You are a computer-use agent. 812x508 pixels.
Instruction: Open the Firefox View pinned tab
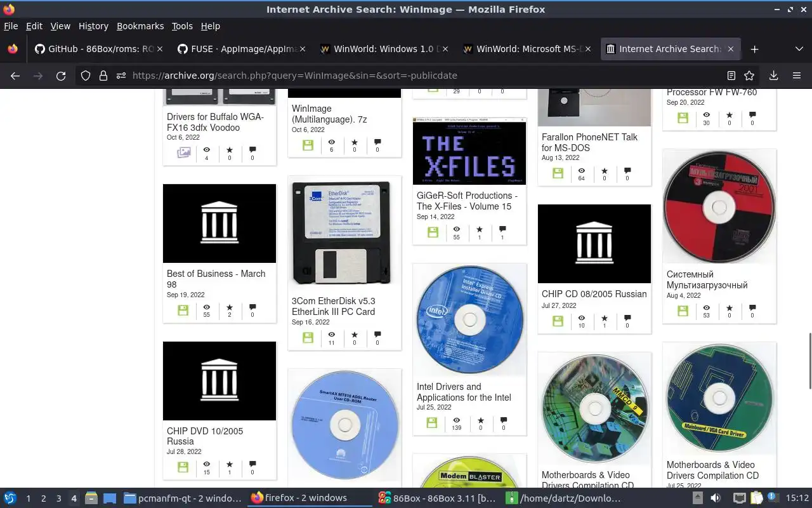pos(12,49)
